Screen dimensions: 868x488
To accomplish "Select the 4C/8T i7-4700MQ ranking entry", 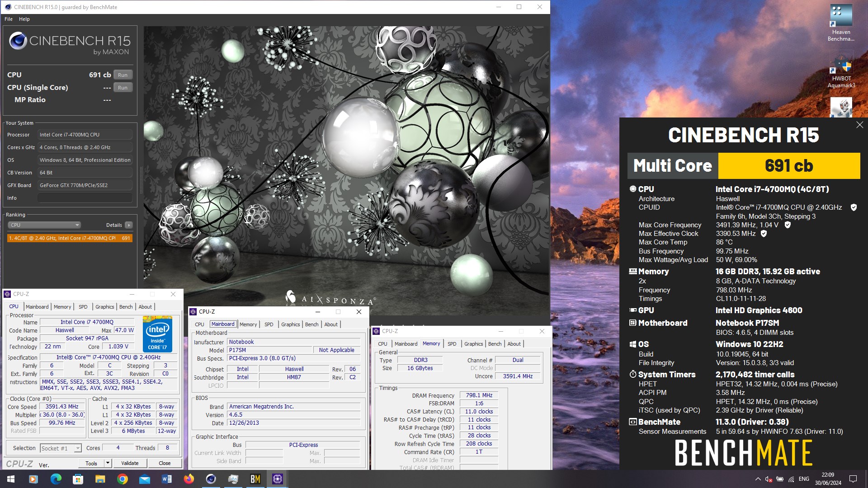I will coord(70,238).
